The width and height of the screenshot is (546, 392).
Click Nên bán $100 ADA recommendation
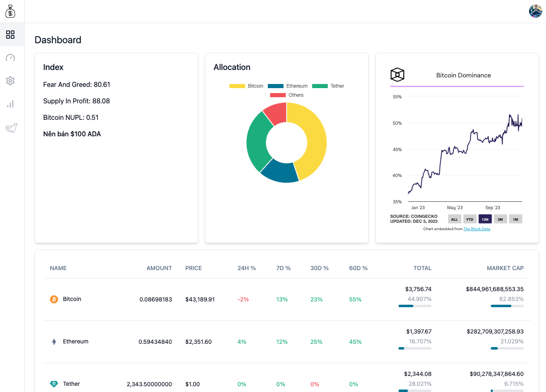tap(72, 134)
